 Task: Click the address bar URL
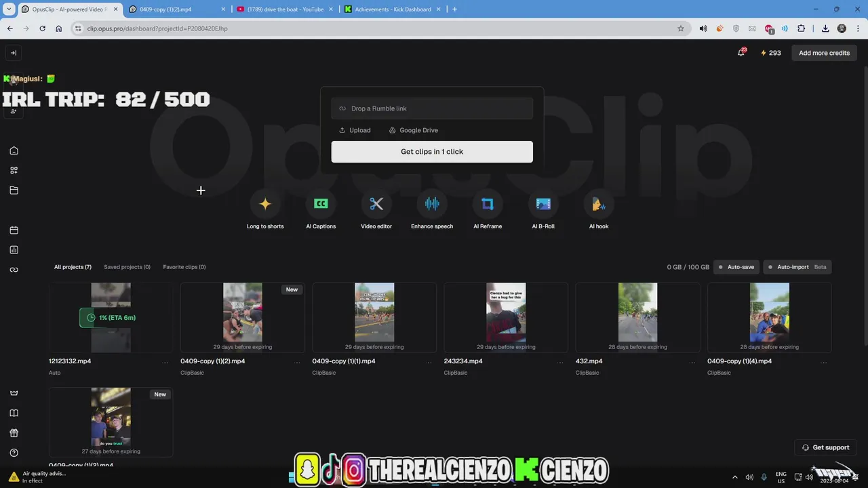pos(157,28)
